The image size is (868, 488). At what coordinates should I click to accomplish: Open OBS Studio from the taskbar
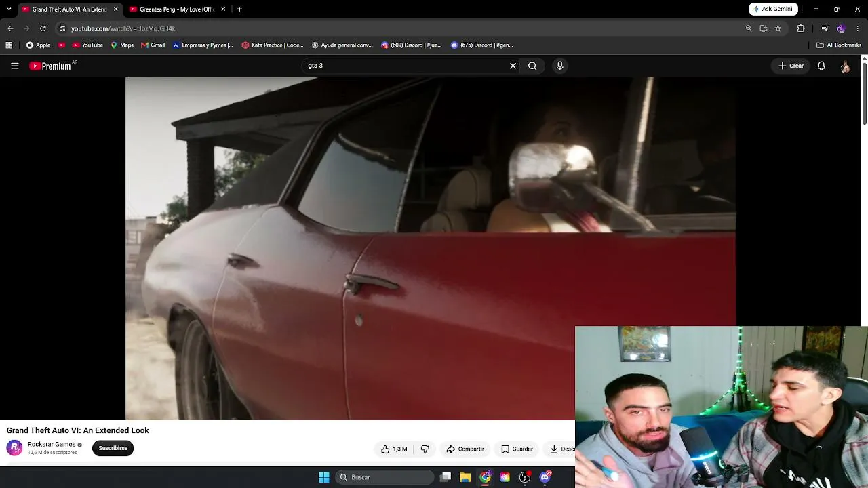point(525,477)
